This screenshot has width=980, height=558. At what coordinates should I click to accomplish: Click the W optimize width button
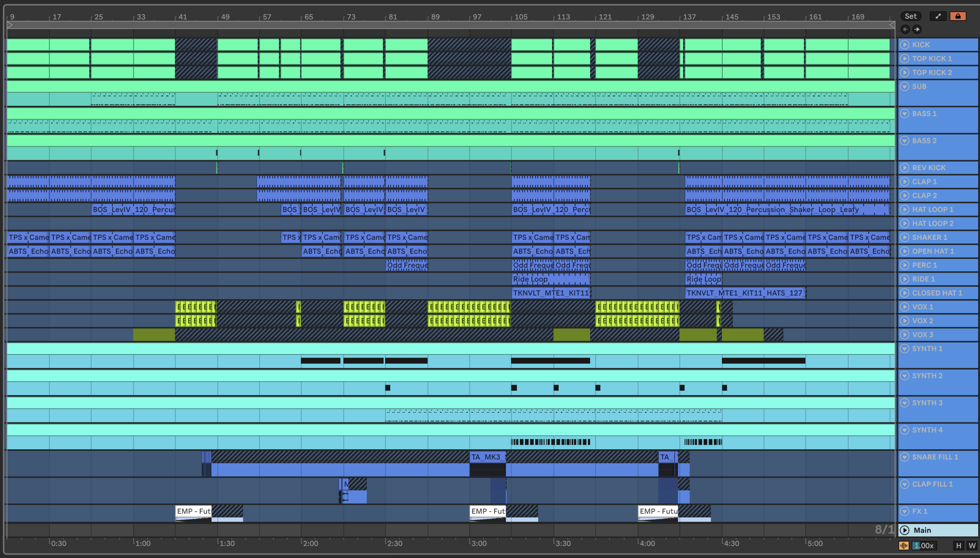click(x=972, y=545)
